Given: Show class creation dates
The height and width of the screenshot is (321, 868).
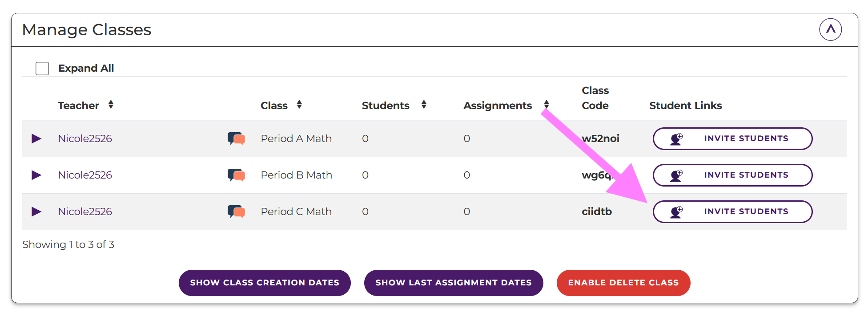Looking at the screenshot, I should (265, 283).
